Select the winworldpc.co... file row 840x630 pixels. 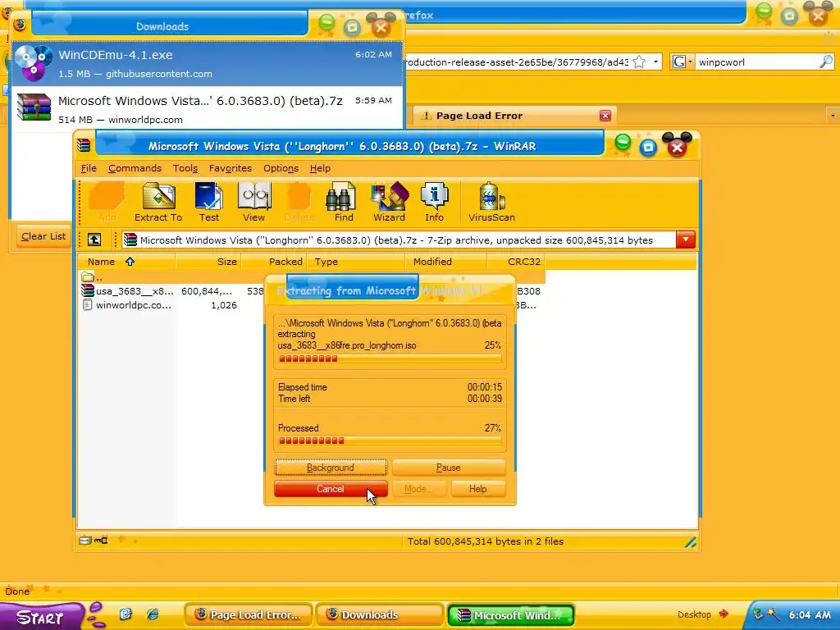coord(127,305)
